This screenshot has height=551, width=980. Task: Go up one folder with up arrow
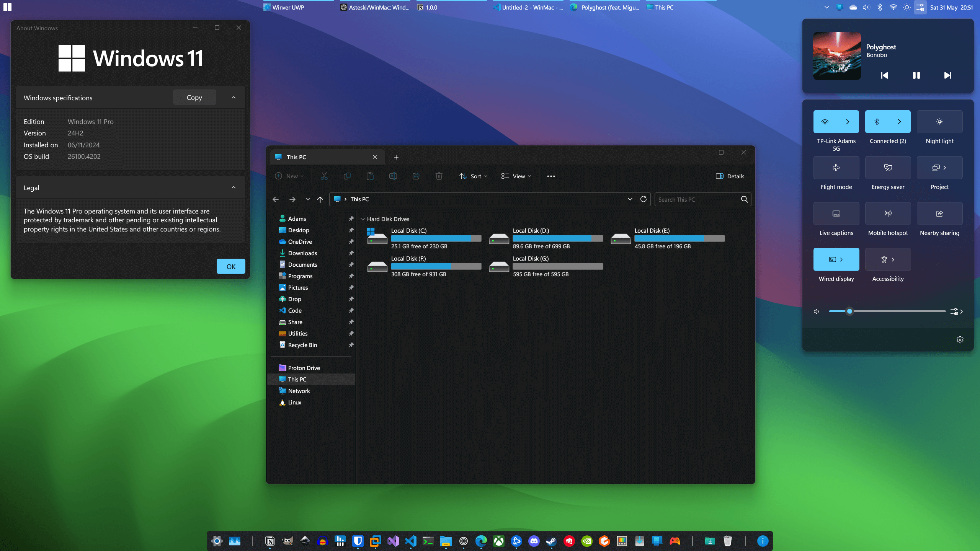point(320,199)
